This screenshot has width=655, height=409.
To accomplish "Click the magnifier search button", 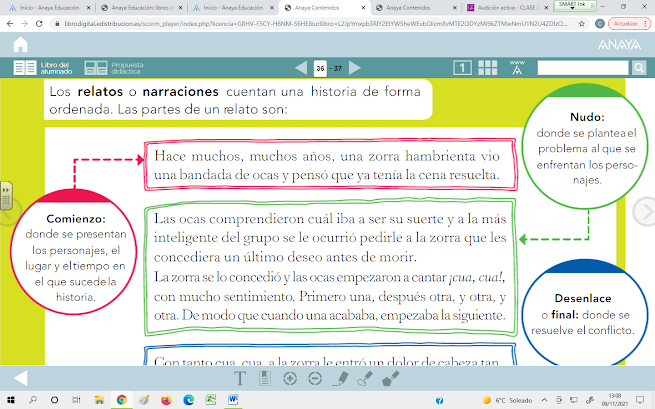I will pos(639,68).
